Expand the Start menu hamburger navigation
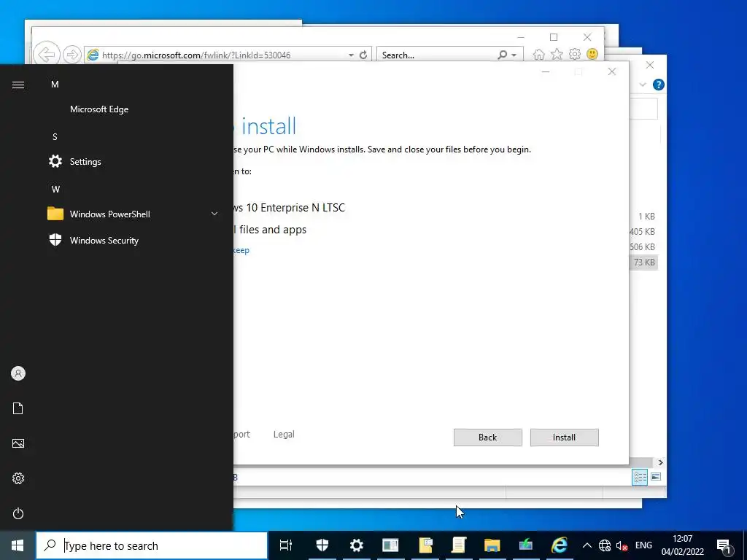This screenshot has height=560, width=747. coord(18,85)
